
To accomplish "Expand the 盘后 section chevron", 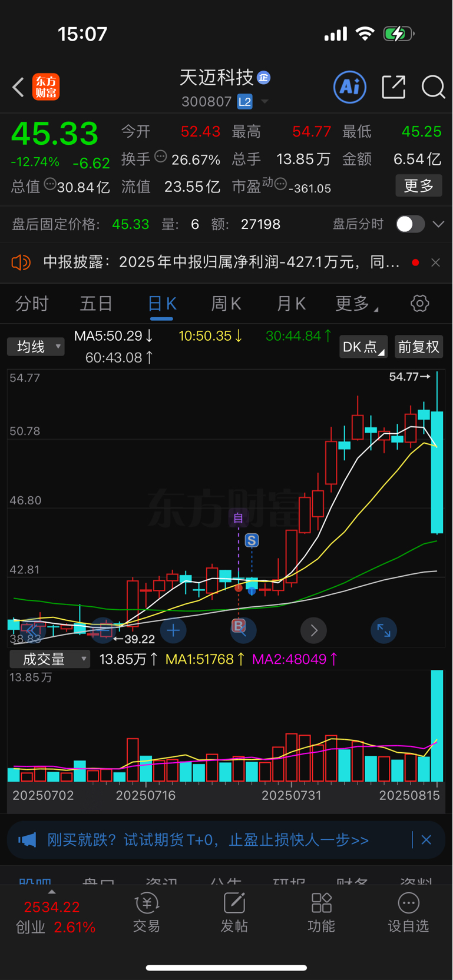I will pos(438,224).
